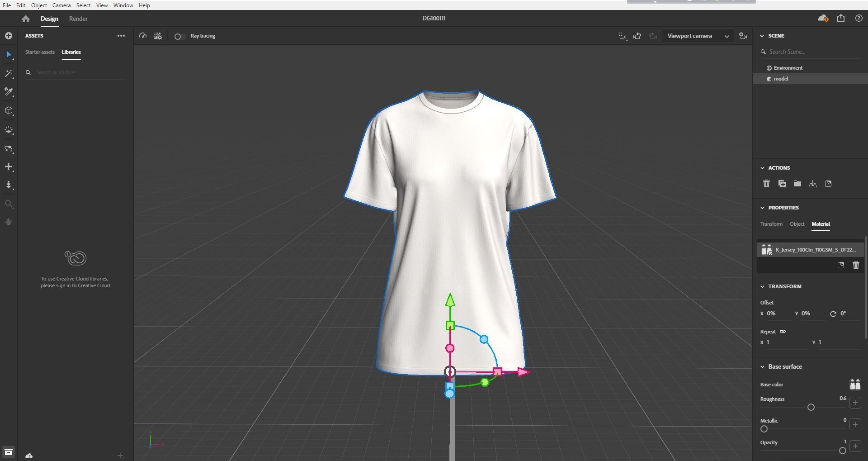Switch to the Design tab
The image size is (868, 461).
(x=49, y=19)
